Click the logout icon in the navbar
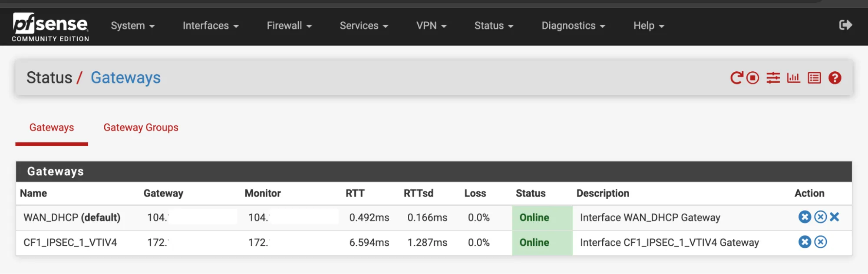 [x=846, y=25]
